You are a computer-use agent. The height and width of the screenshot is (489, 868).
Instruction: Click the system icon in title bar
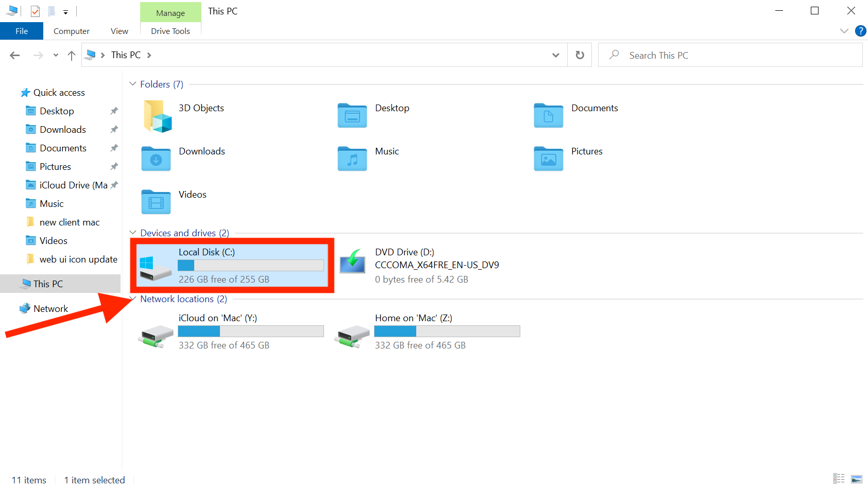12,11
